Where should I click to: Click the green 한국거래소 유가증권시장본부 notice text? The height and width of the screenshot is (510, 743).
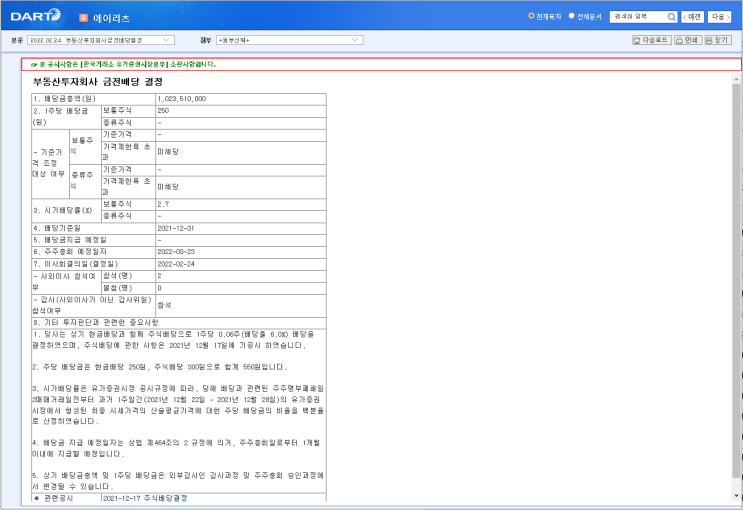123,64
